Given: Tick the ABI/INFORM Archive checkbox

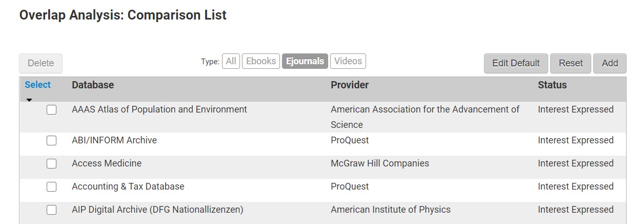Looking at the screenshot, I should pyautogui.click(x=51, y=141).
